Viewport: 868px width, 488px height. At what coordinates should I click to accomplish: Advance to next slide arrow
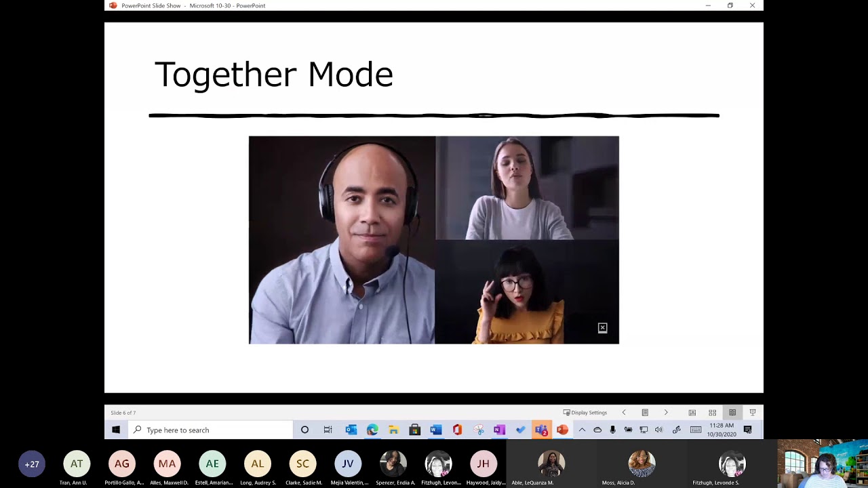tap(666, 412)
